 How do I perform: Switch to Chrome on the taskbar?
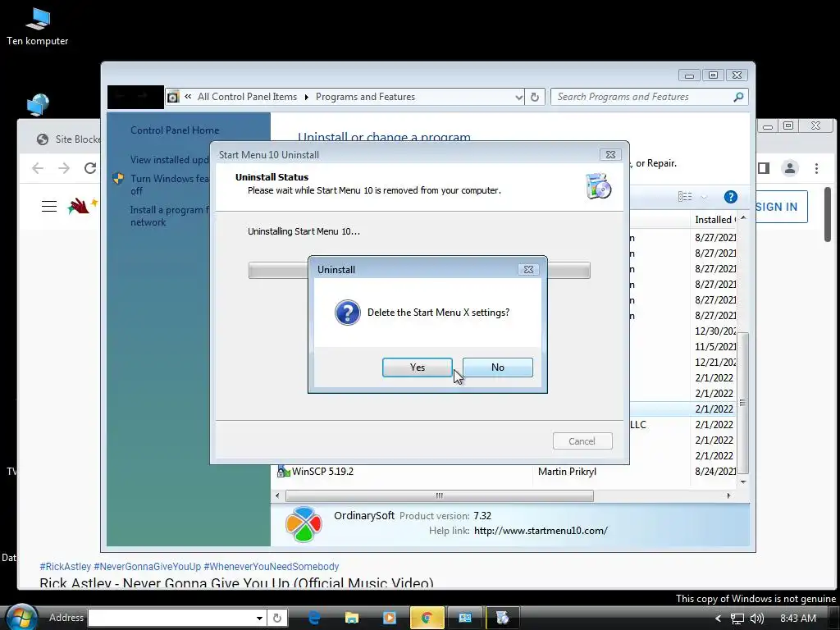pos(427,618)
